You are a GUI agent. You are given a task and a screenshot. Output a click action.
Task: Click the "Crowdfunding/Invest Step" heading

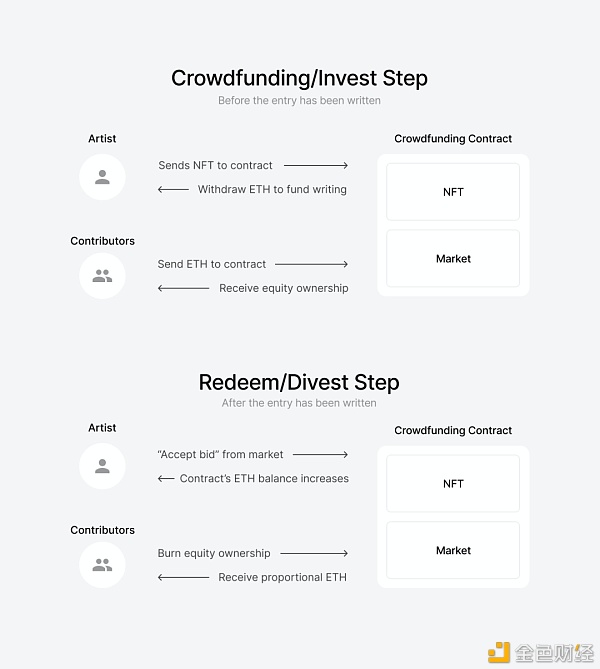299,78
